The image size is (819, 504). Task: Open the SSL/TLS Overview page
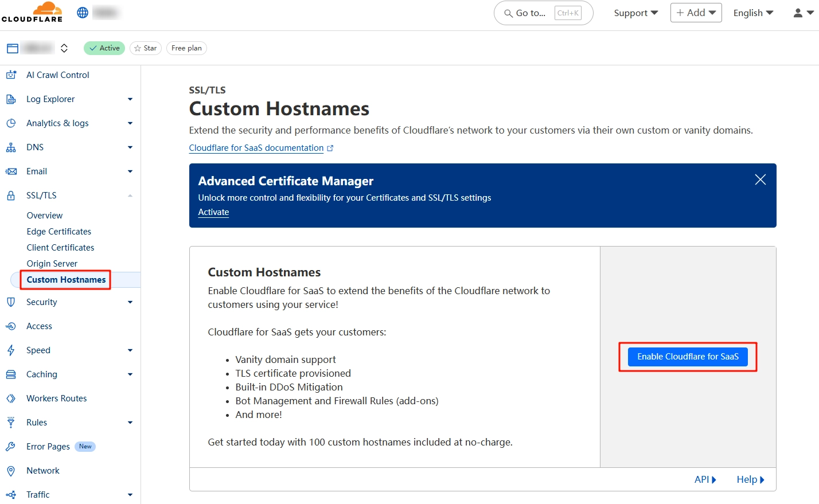tap(44, 215)
